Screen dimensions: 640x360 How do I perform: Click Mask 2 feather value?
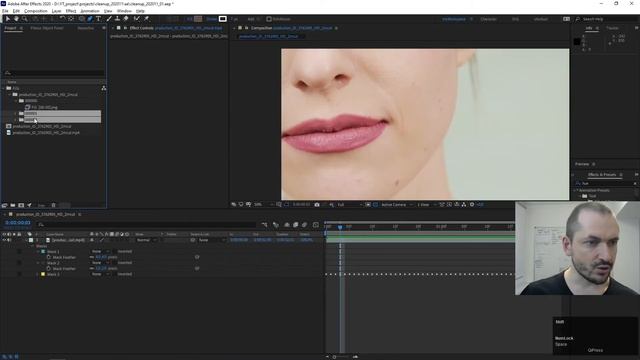101,269
